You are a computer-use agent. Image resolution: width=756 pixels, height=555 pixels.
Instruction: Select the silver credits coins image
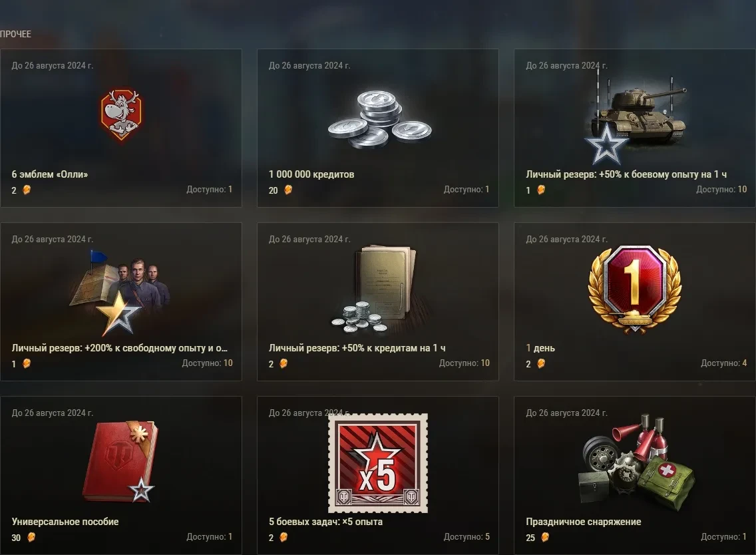(x=379, y=118)
